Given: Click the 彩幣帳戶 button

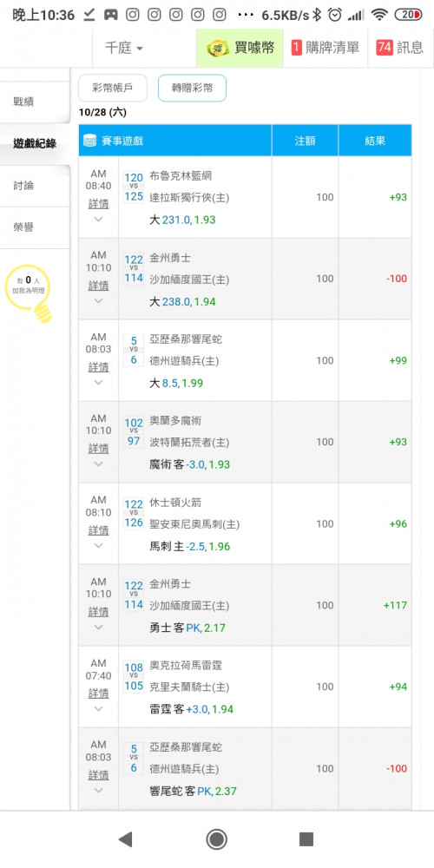Looking at the screenshot, I should (113, 88).
